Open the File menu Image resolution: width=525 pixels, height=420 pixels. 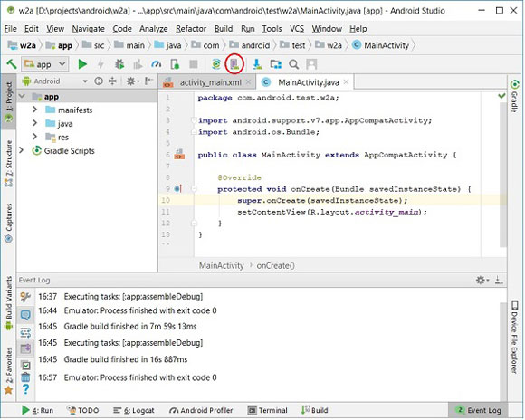[10, 29]
